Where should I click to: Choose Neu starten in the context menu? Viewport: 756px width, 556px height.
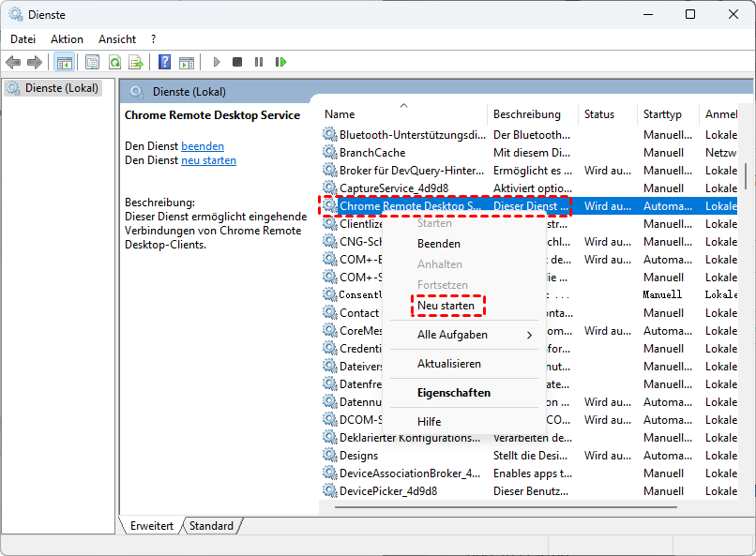446,306
